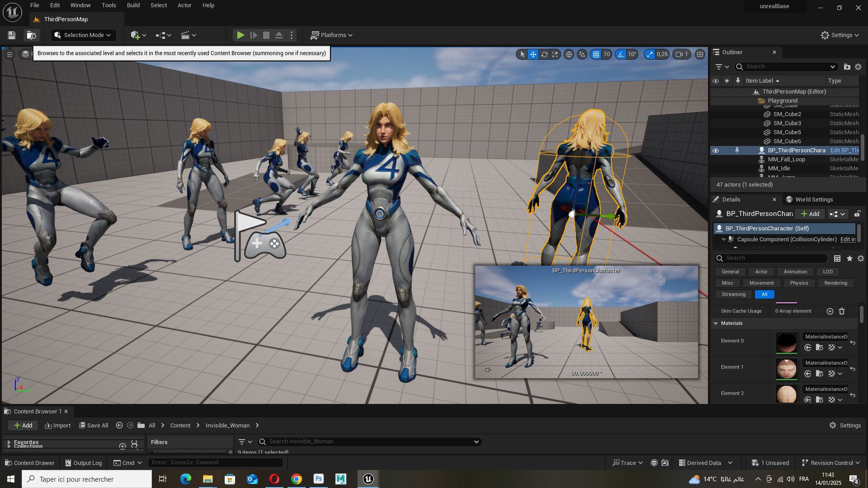This screenshot has height=488, width=868.
Task: Create new folder in Outliner
Action: coord(847,67)
